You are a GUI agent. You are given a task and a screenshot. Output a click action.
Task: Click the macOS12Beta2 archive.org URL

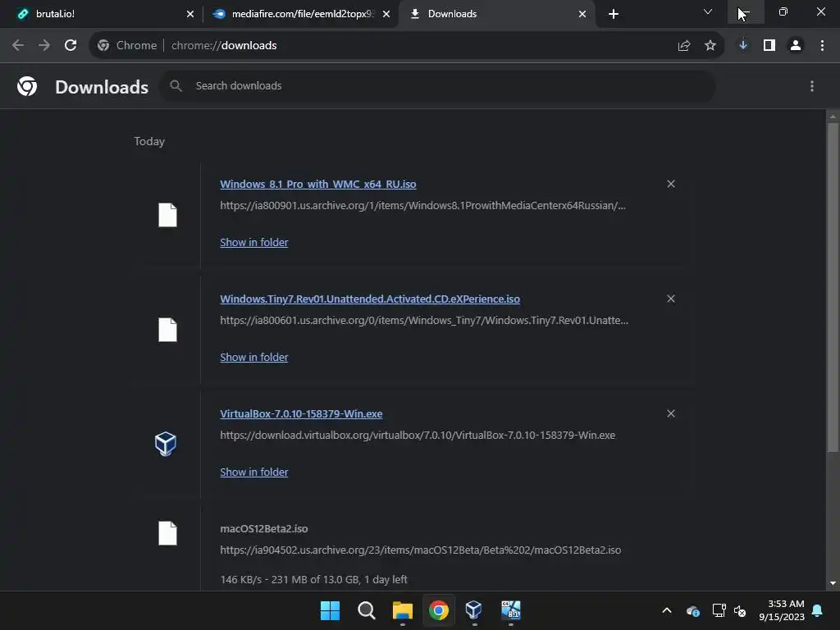coord(421,550)
